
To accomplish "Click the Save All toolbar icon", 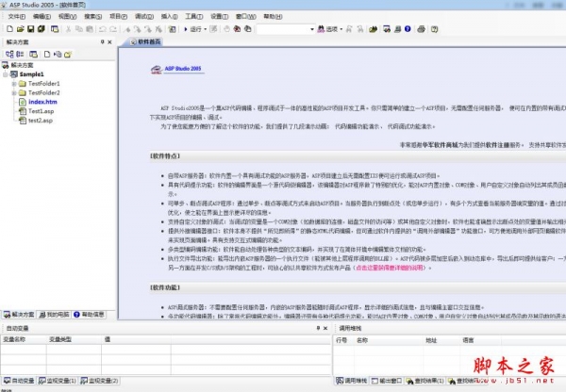I will (42, 29).
